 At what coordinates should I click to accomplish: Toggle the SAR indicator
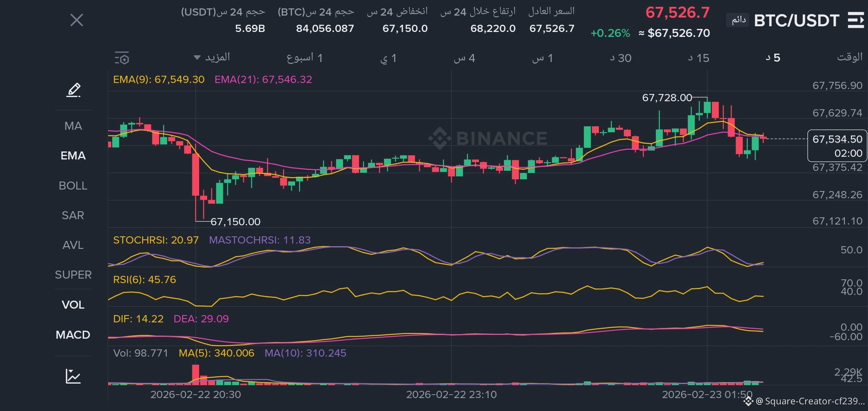pyautogui.click(x=73, y=215)
